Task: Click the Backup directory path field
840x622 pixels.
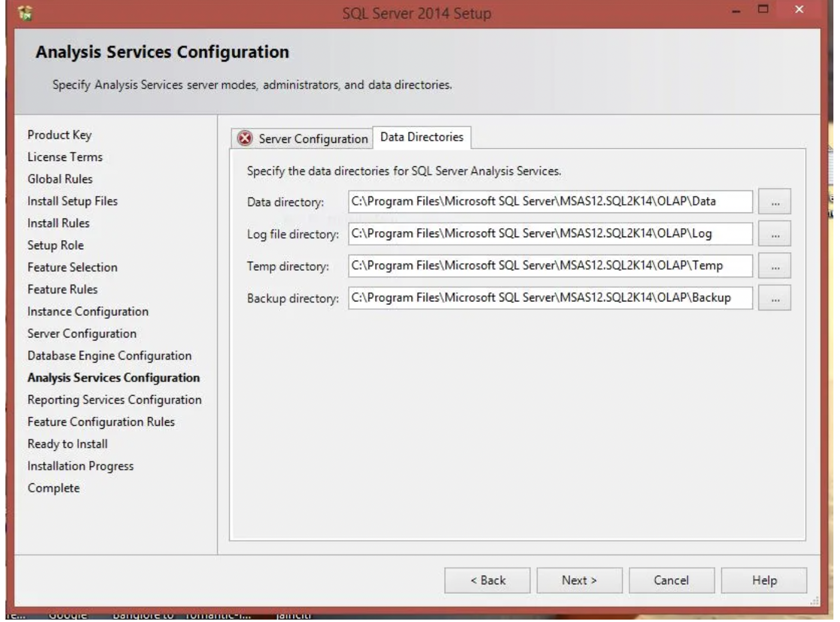Action: tap(550, 298)
